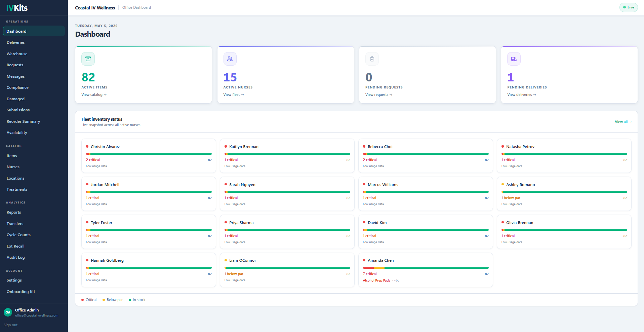Click the In stock legend entry
Image resolution: width=644 pixels, height=332 pixels.
pyautogui.click(x=137, y=300)
